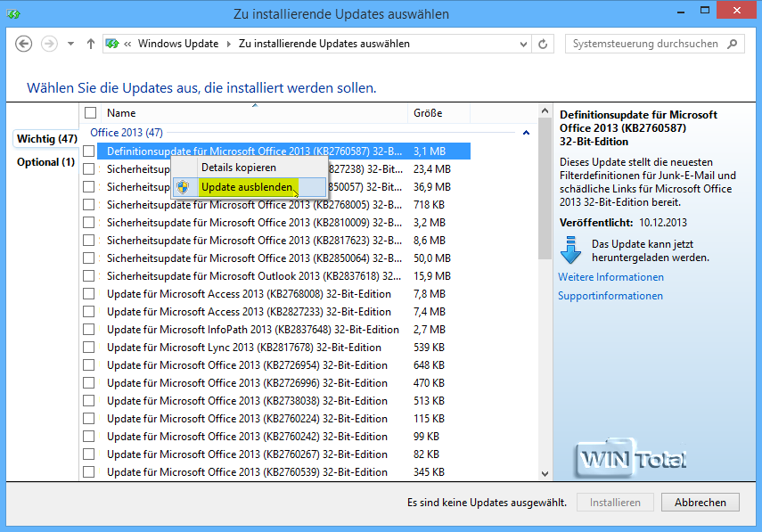Click shield icon beside Update ausblenden

(183, 187)
